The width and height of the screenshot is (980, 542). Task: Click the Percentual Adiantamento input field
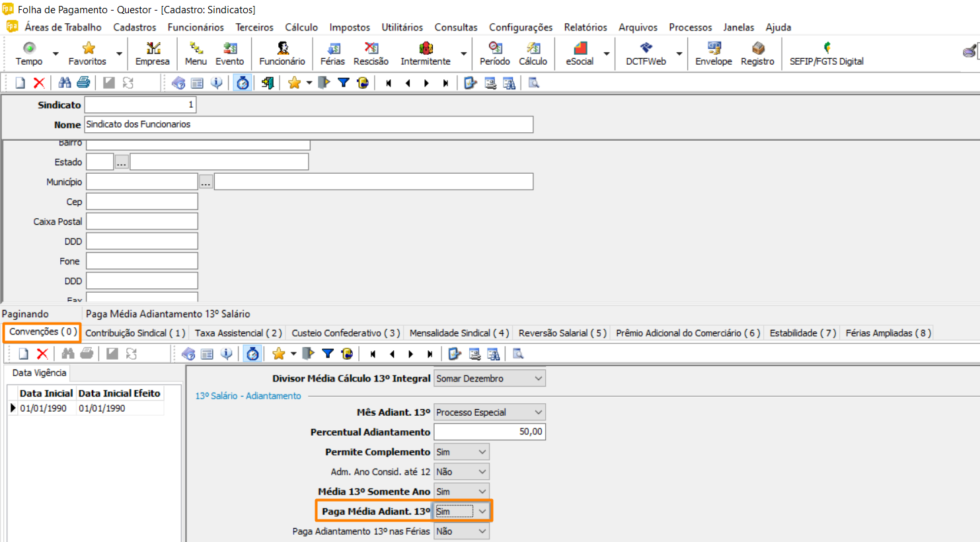[x=489, y=432]
